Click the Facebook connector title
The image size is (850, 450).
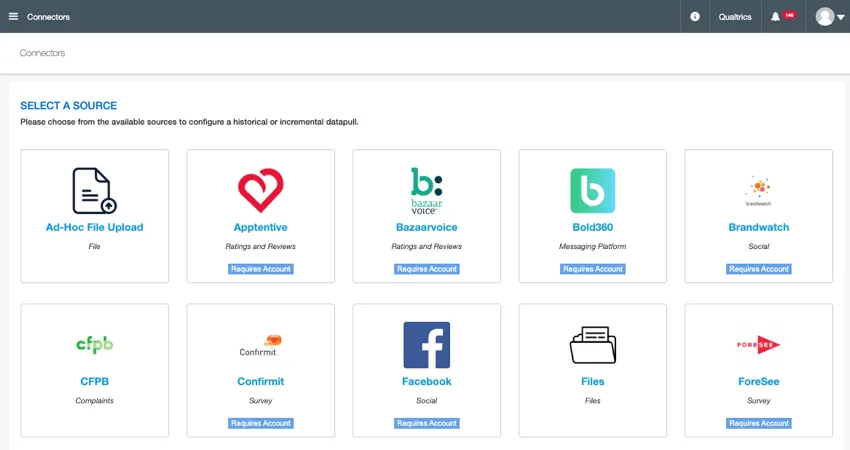pos(426,382)
